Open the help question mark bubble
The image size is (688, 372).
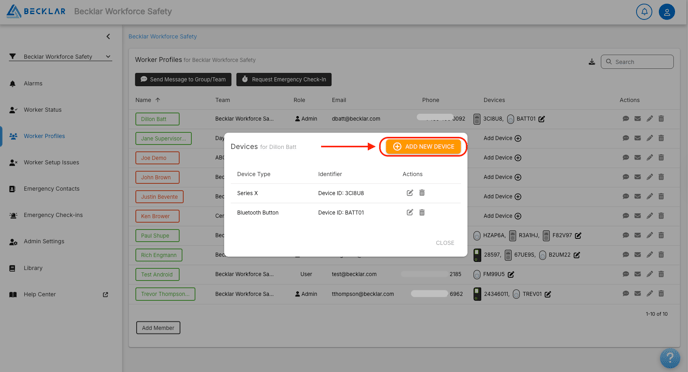click(670, 358)
